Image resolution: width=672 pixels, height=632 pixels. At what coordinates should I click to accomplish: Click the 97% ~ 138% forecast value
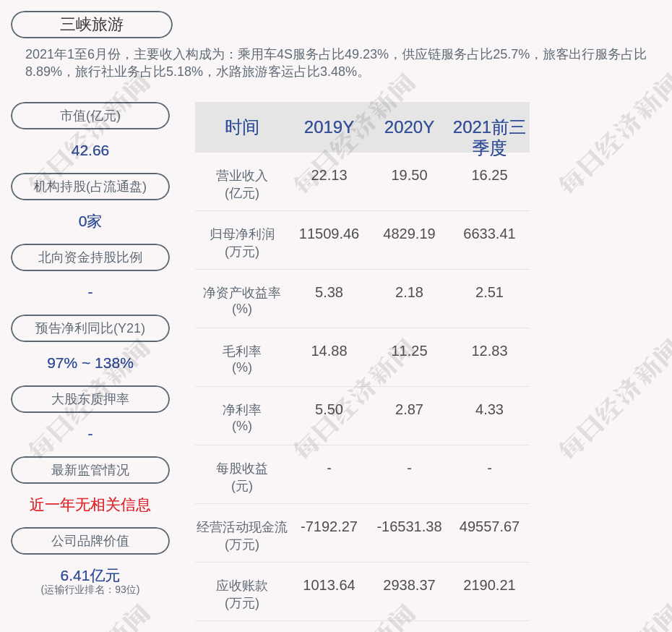click(90, 363)
